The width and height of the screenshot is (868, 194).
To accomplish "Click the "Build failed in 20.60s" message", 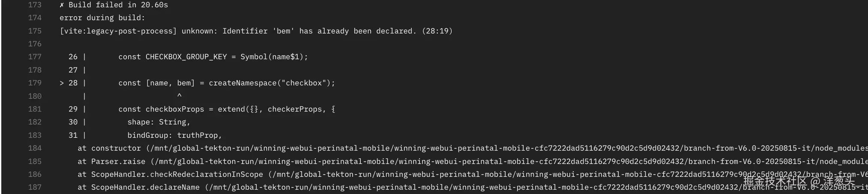I will [x=114, y=5].
